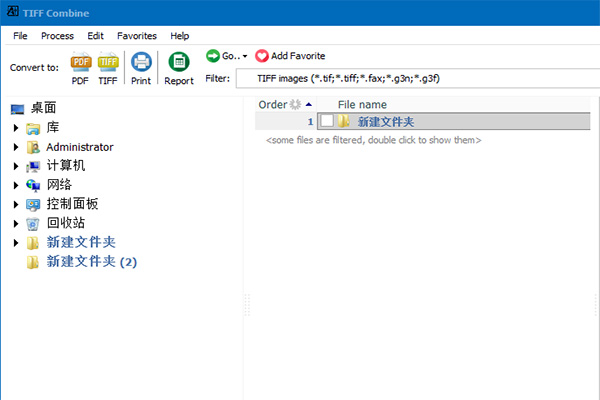The width and height of the screenshot is (600, 400).
Task: Open the Favorites menu
Action: [x=137, y=35]
